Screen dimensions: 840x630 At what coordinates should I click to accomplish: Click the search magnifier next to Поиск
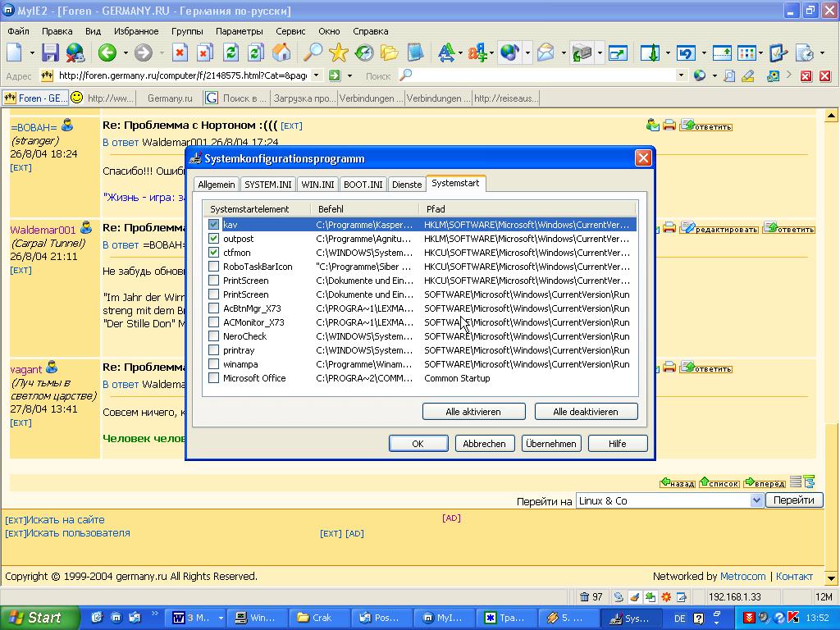coord(406,75)
